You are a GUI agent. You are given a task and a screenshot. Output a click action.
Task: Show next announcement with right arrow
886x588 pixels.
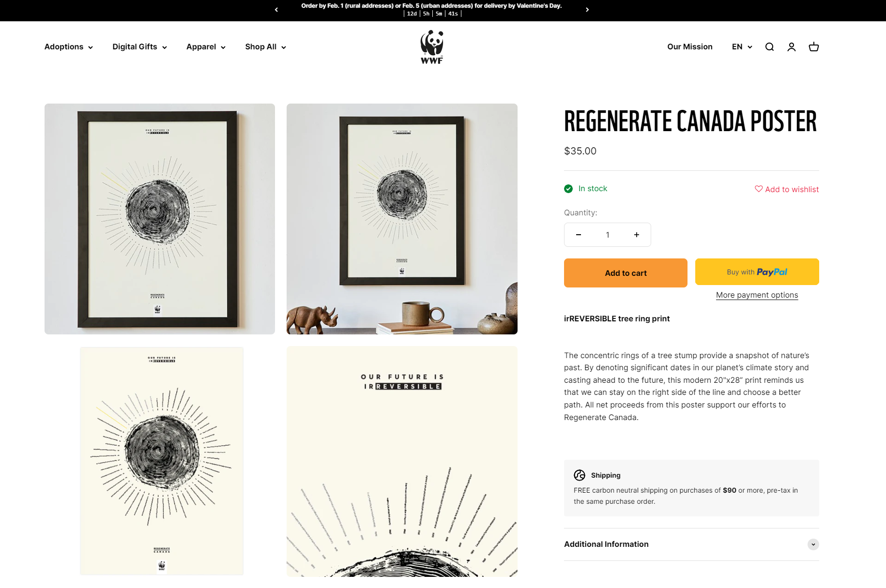tap(587, 10)
